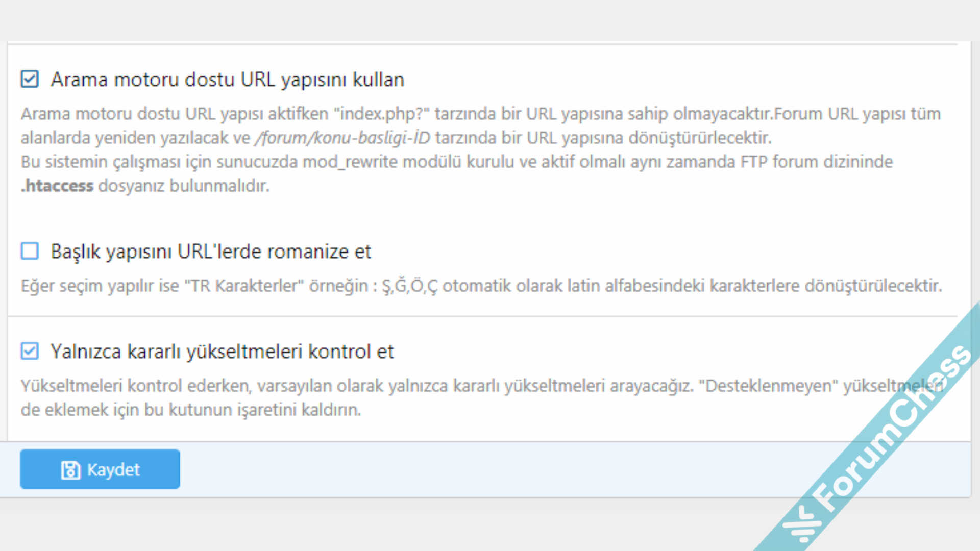Uncheck the Arama motoru dostu URL checkbox
Viewport: 980px width, 551px height.
(30, 79)
